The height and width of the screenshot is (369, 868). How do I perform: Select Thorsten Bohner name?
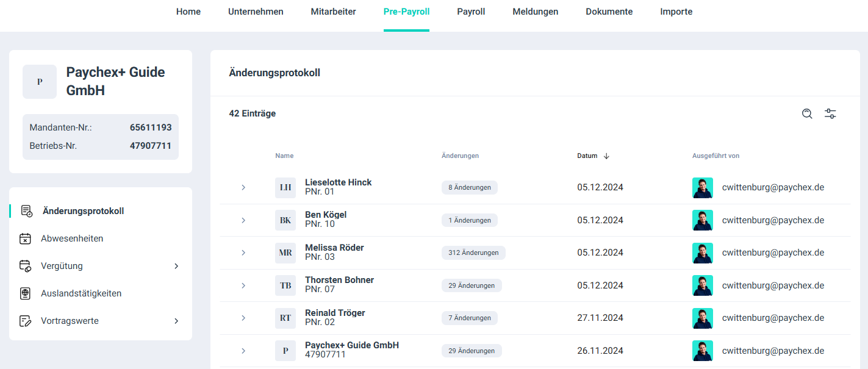point(339,280)
